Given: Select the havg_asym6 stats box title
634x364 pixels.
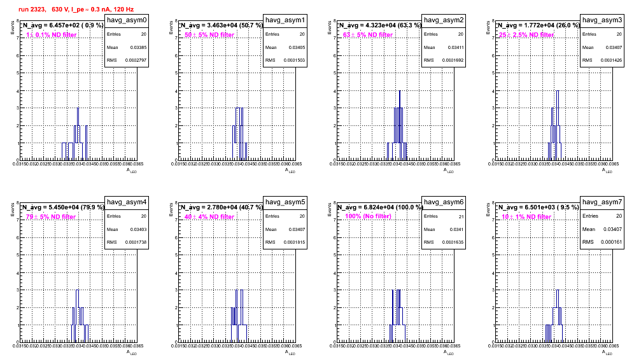Looking at the screenshot, I should click(x=444, y=202).
